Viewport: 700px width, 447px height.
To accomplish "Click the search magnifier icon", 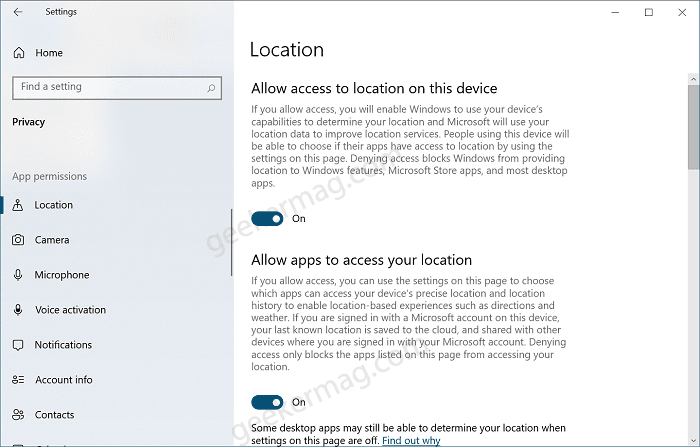I will coord(211,88).
